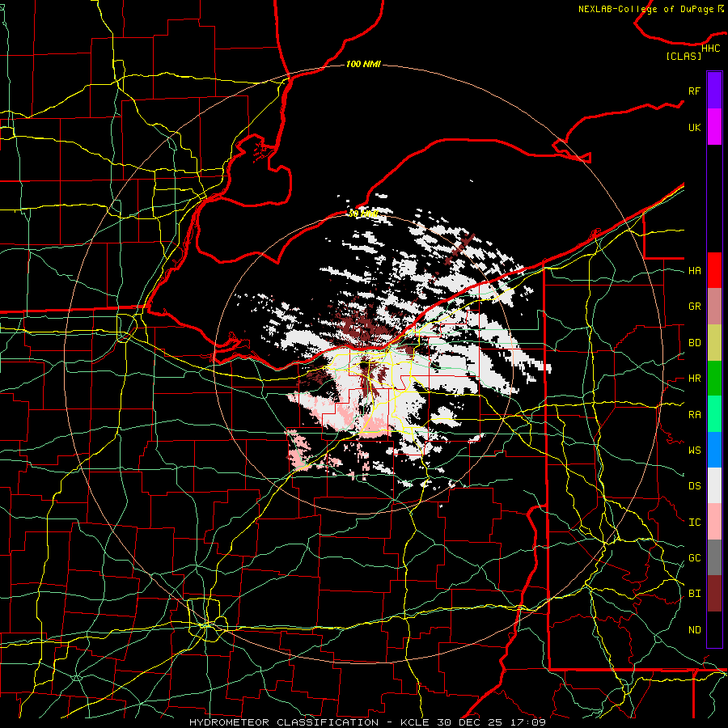This screenshot has height=728, width=728.
Task: Select the BD legend label
Action: tap(694, 343)
